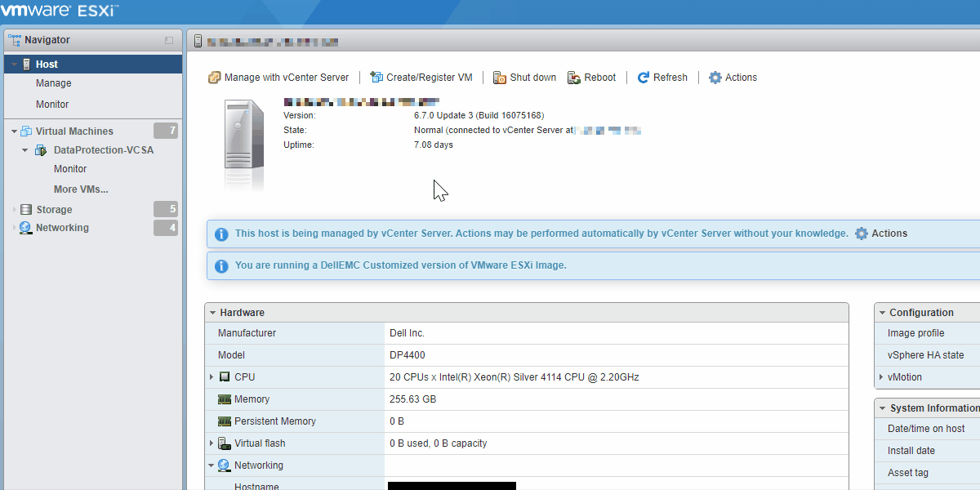Click the Shut down icon
980x490 pixels.
click(x=500, y=78)
